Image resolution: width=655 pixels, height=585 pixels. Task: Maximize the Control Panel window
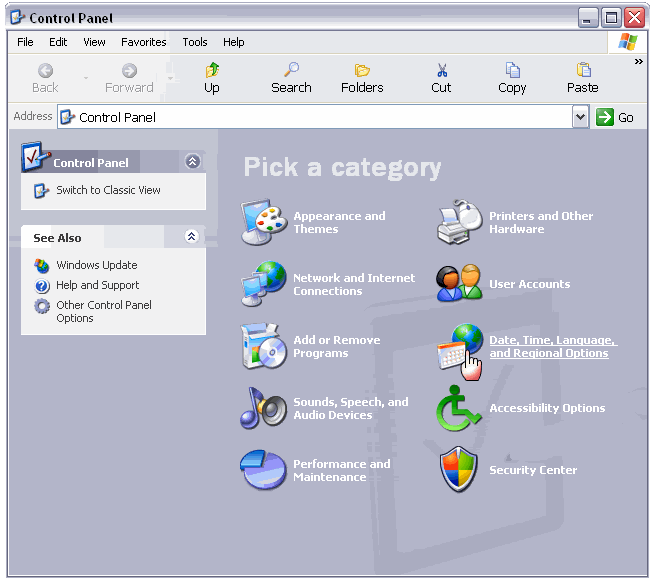coord(611,18)
